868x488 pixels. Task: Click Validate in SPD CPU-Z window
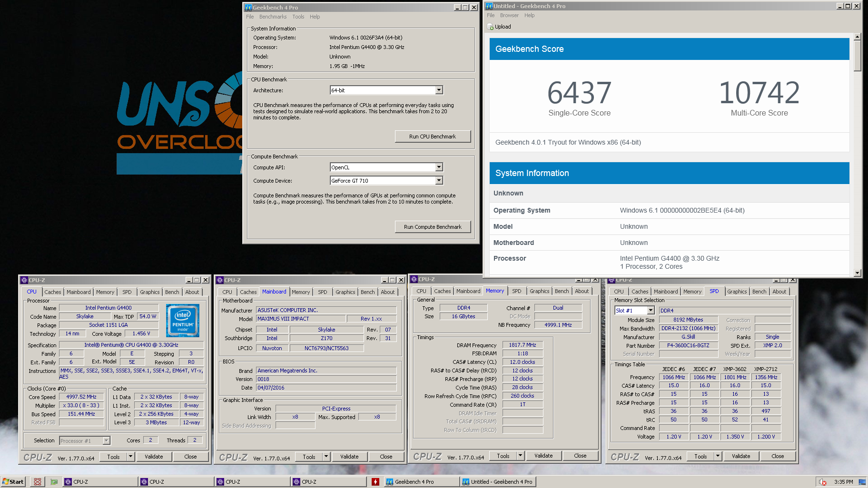(x=741, y=456)
